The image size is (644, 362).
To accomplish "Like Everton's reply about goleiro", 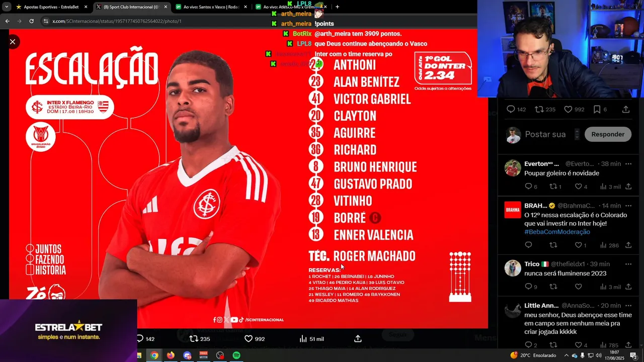I will pos(578,187).
